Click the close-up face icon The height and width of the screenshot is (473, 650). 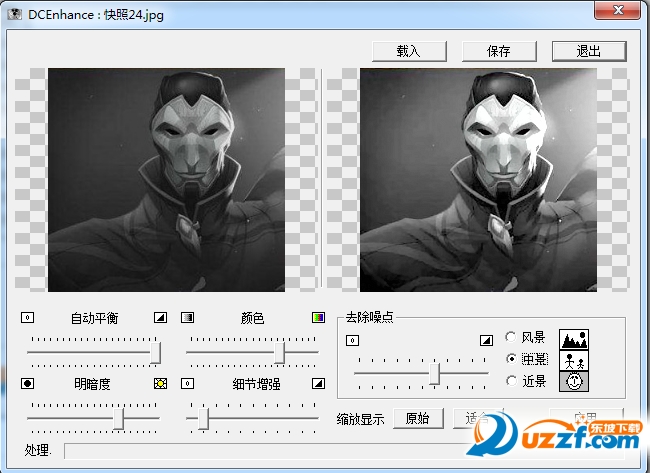(573, 381)
